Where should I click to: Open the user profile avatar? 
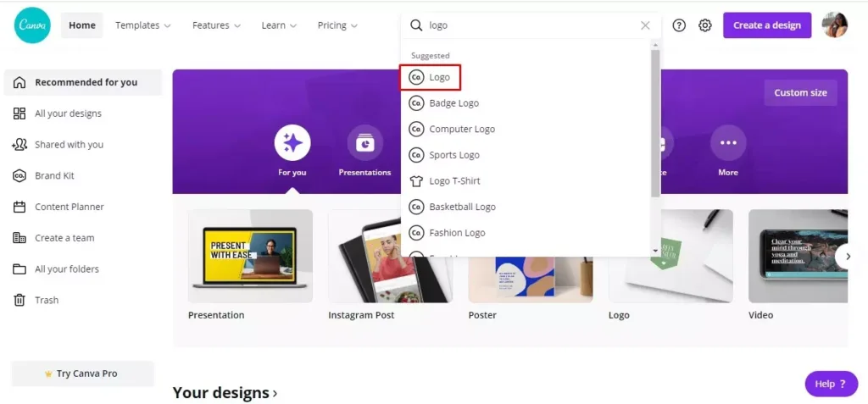tap(835, 25)
